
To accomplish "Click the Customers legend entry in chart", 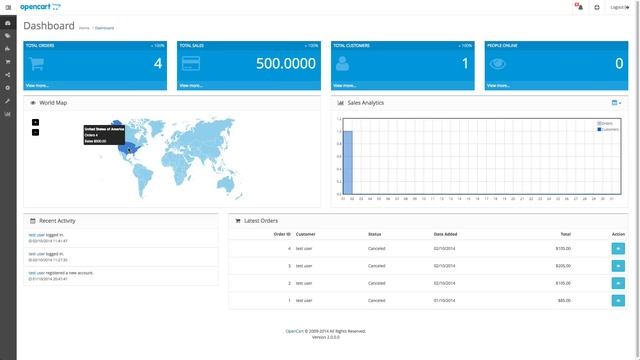I will (x=608, y=129).
